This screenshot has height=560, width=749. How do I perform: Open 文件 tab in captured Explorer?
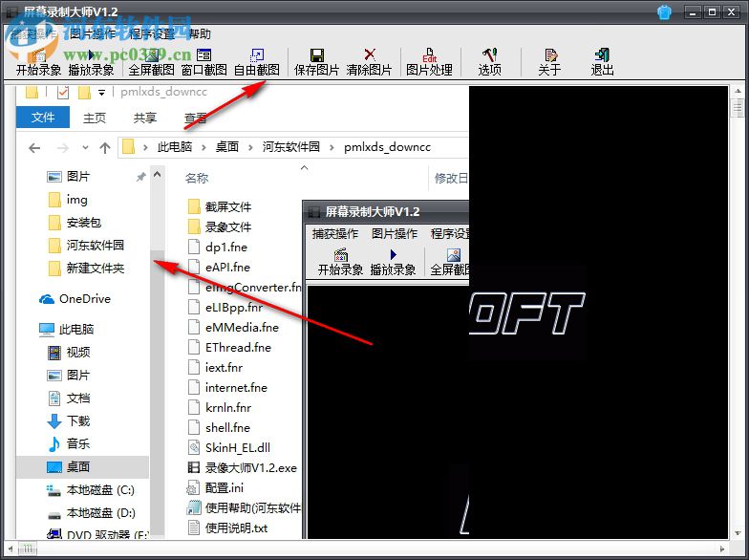pos(43,118)
